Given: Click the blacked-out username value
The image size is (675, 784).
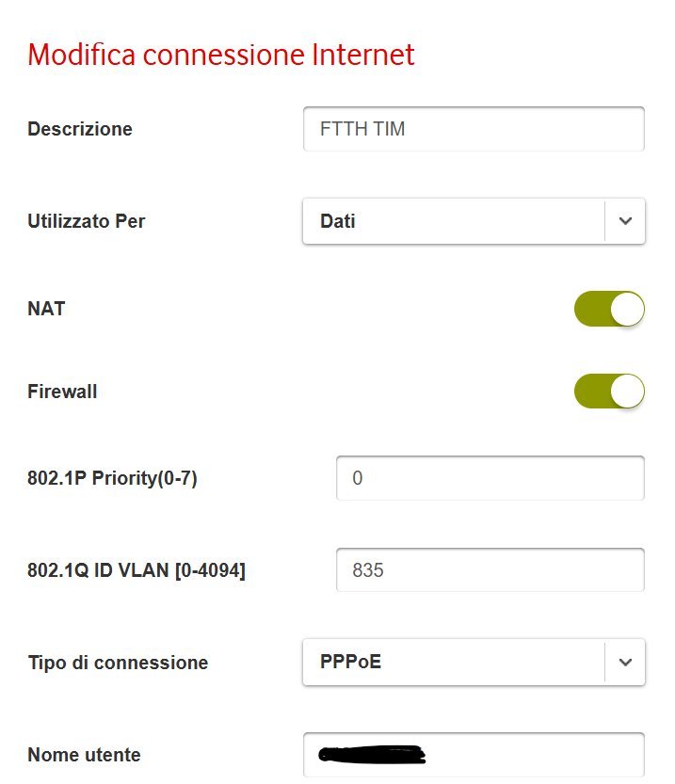Looking at the screenshot, I should [372, 754].
